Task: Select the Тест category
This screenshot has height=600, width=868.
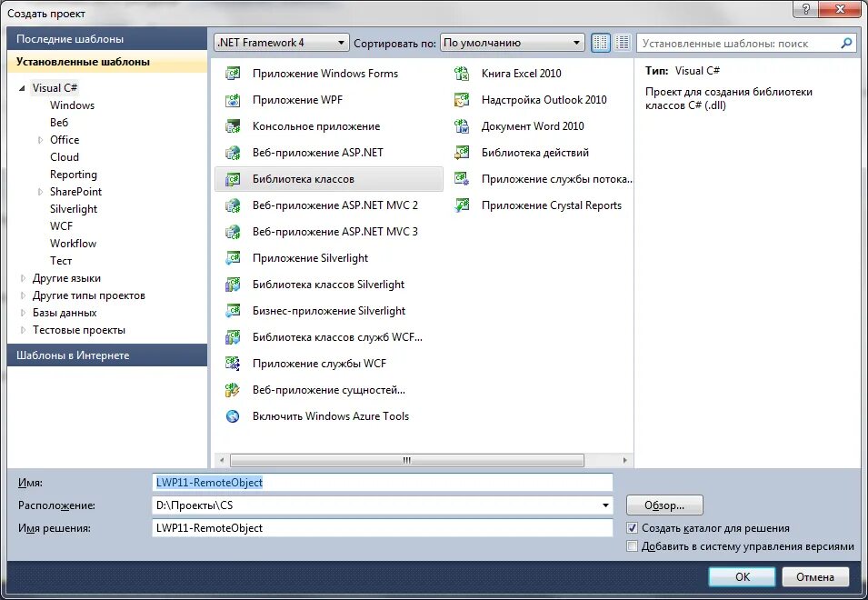Action: 61,261
